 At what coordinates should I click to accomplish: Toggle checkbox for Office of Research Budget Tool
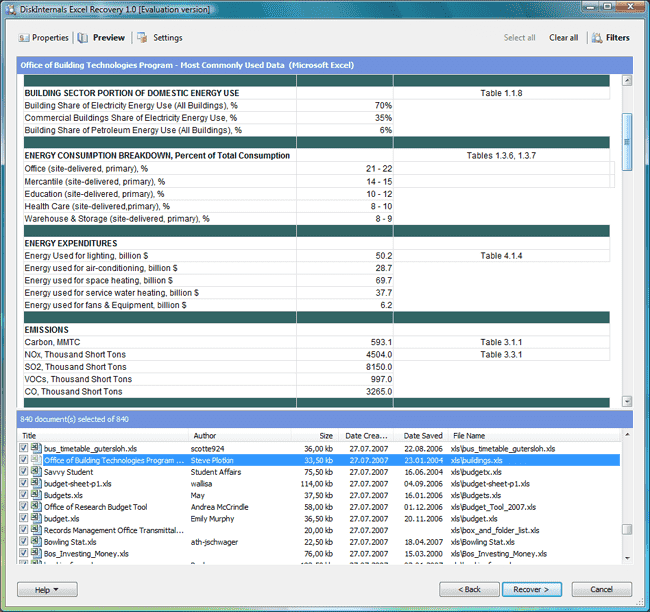pos(24,507)
